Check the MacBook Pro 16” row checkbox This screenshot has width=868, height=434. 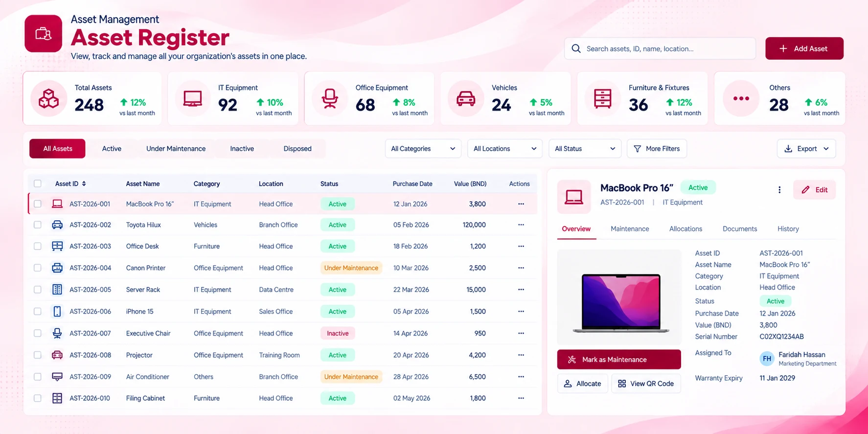[x=38, y=204]
